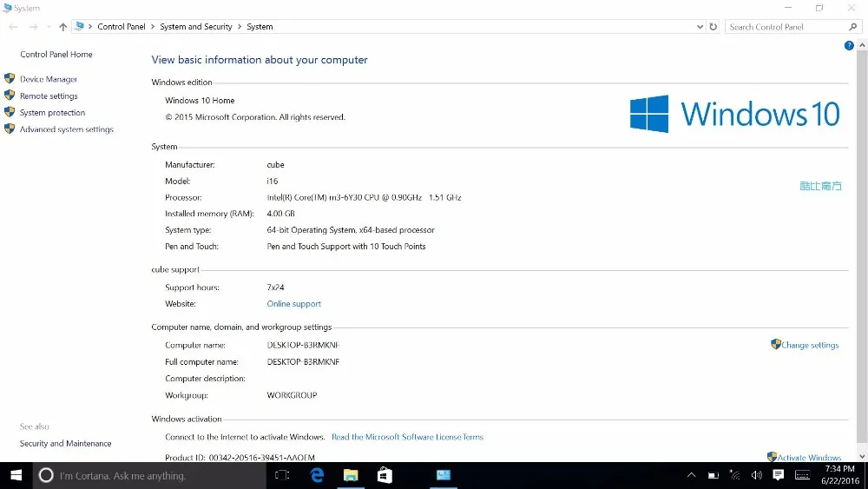Click the WORKGROUP value
The image size is (868, 489).
pos(292,395)
